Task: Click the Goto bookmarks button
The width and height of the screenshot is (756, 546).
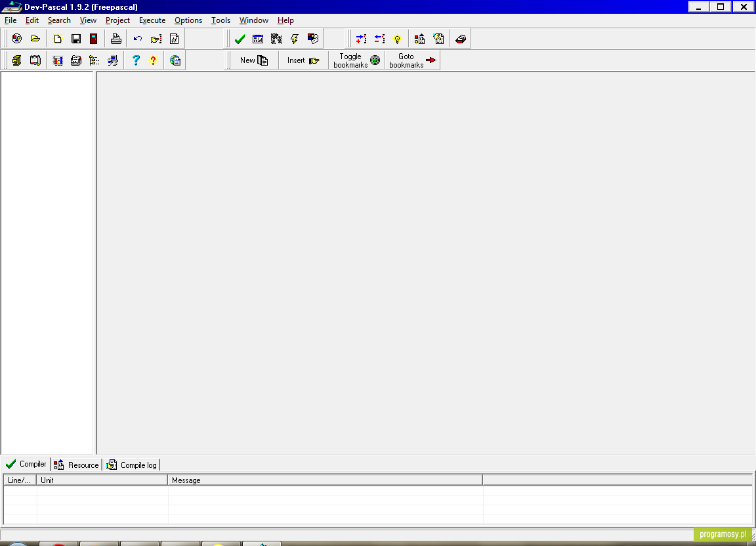Action: point(412,60)
